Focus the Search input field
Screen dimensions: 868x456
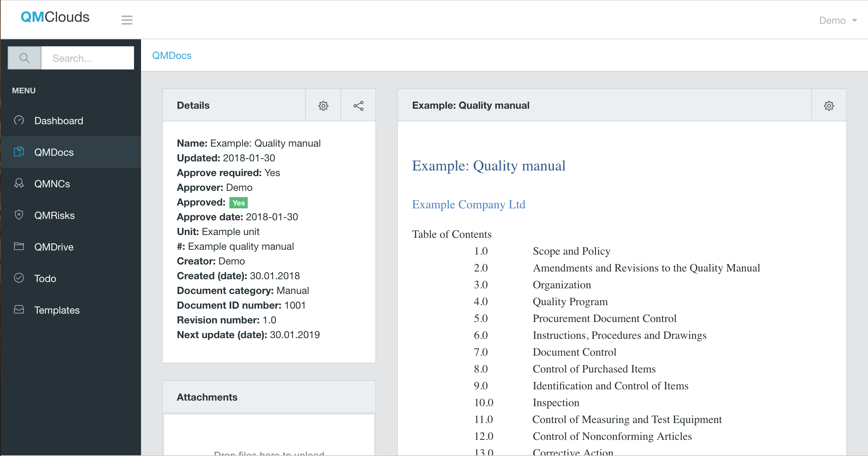[87, 58]
